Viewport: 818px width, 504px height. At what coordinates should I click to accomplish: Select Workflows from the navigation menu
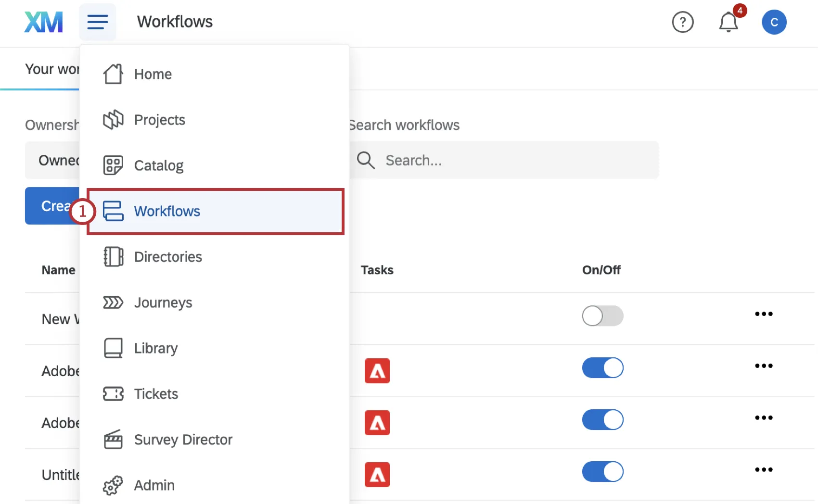tap(167, 211)
